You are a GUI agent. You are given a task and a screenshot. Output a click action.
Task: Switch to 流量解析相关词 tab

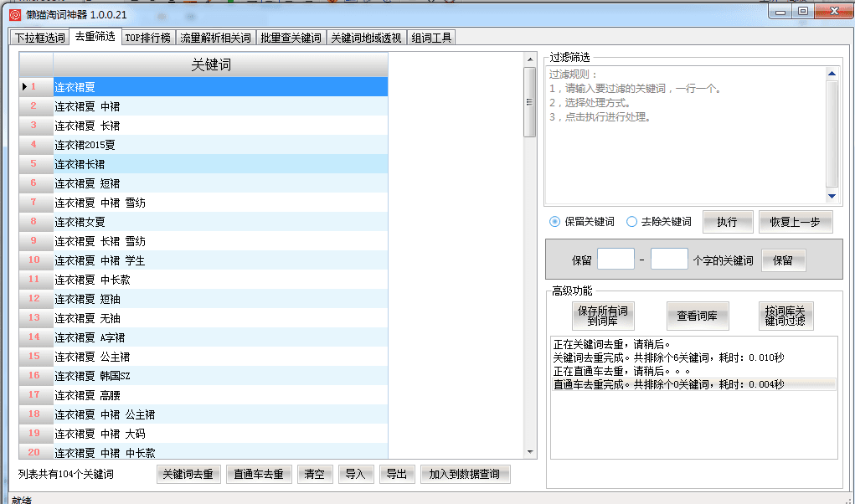[215, 38]
